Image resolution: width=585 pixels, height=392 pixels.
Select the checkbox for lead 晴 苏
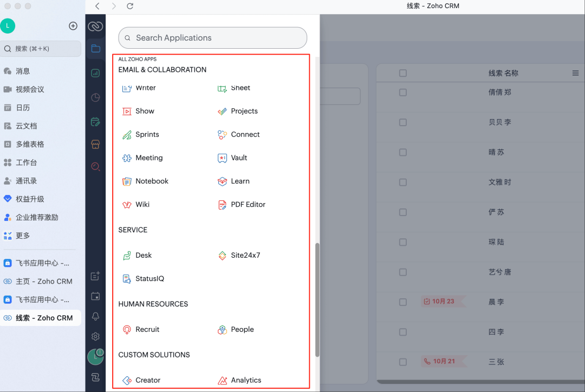403,152
